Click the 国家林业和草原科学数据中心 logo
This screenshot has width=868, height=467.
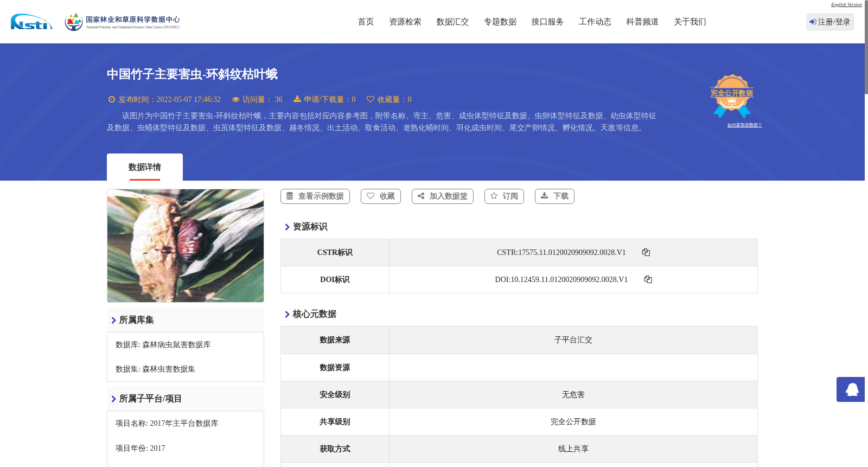122,22
